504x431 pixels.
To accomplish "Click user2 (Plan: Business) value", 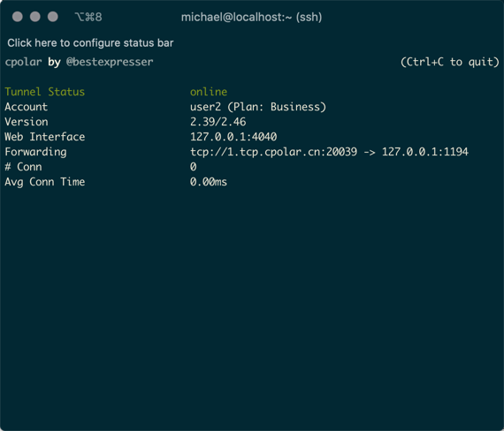I will pos(258,107).
